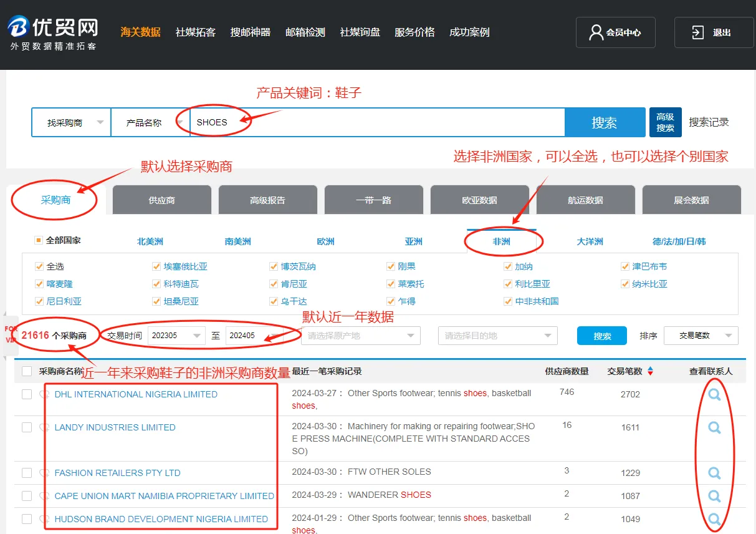
Task: Click magnifier icon for DHL International Nigeria
Action: [x=714, y=394]
